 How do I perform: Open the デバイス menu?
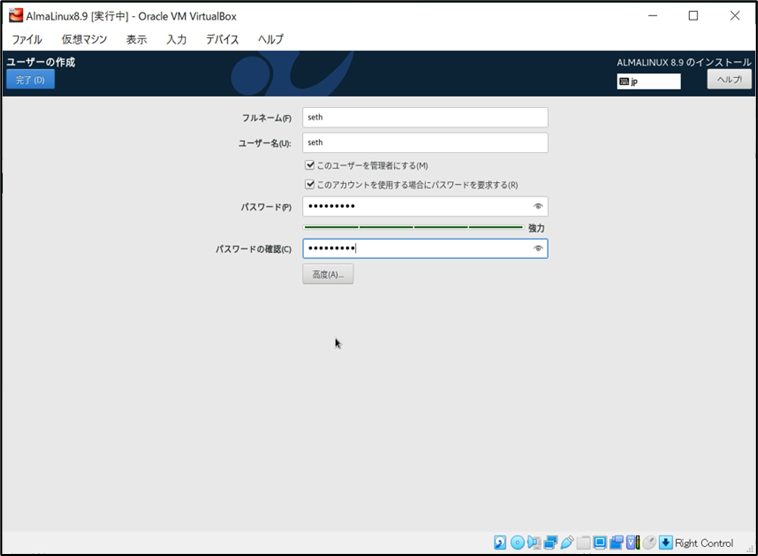point(222,39)
